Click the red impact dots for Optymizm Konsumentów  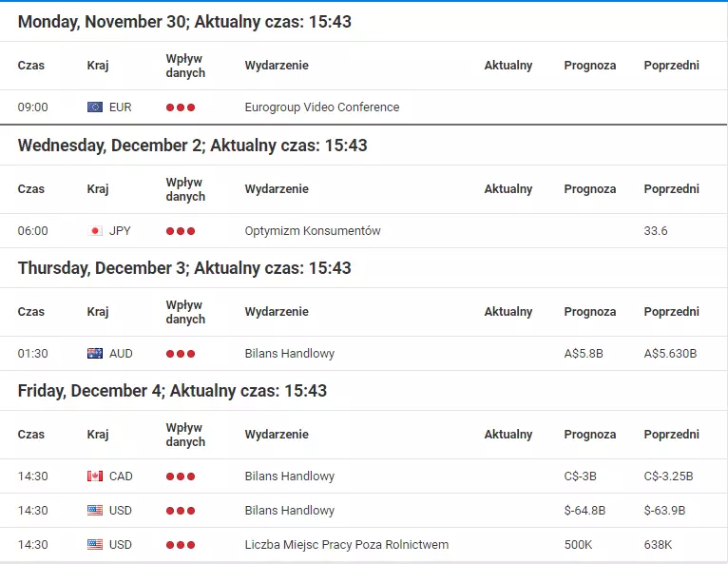click(x=181, y=231)
